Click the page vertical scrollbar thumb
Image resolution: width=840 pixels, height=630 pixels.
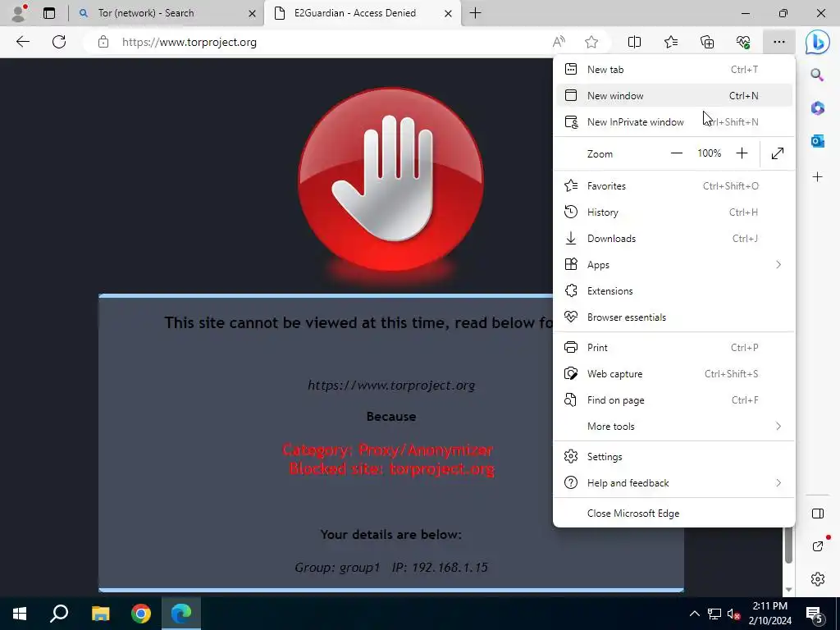coord(788,545)
